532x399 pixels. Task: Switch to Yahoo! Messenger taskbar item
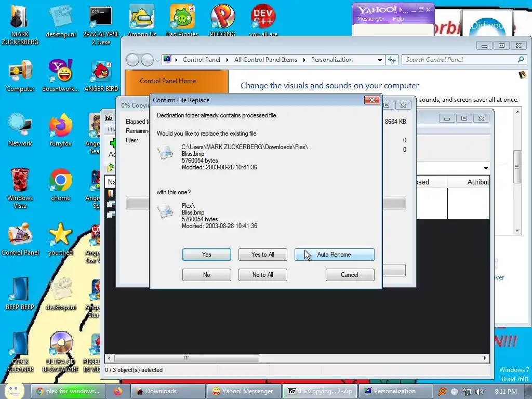244,391
